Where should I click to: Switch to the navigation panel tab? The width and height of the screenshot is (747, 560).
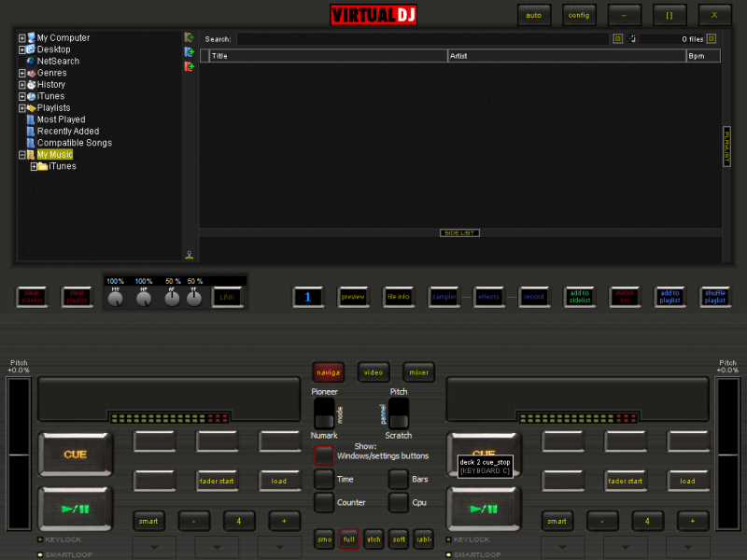point(329,372)
